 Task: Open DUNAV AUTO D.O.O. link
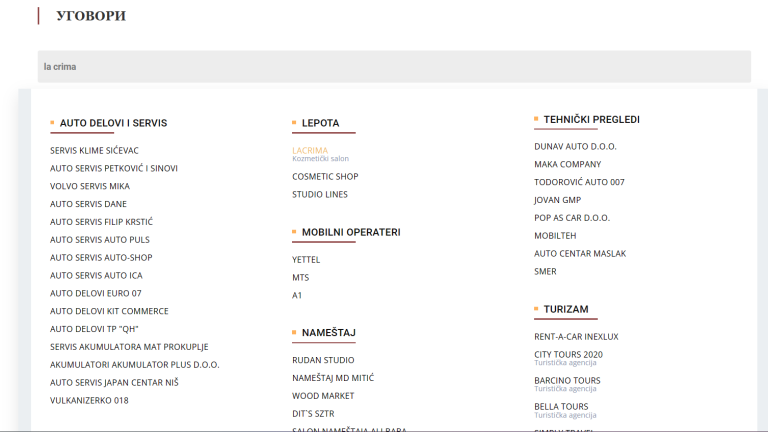tap(576, 146)
